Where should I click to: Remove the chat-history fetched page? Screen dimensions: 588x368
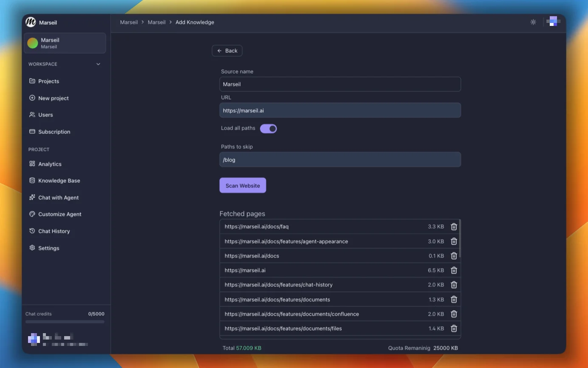click(454, 285)
